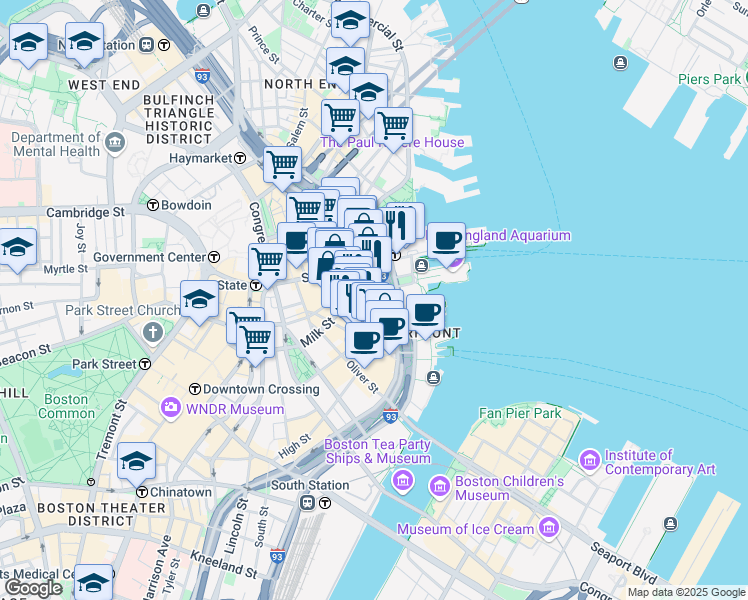Click the Government Center transit station icon
This screenshot has width=748, height=600.
(x=214, y=258)
